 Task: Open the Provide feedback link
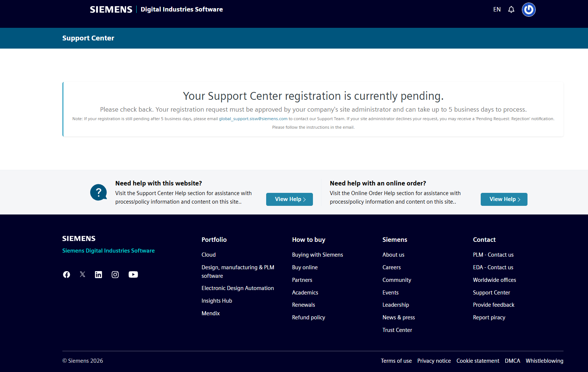(494, 305)
